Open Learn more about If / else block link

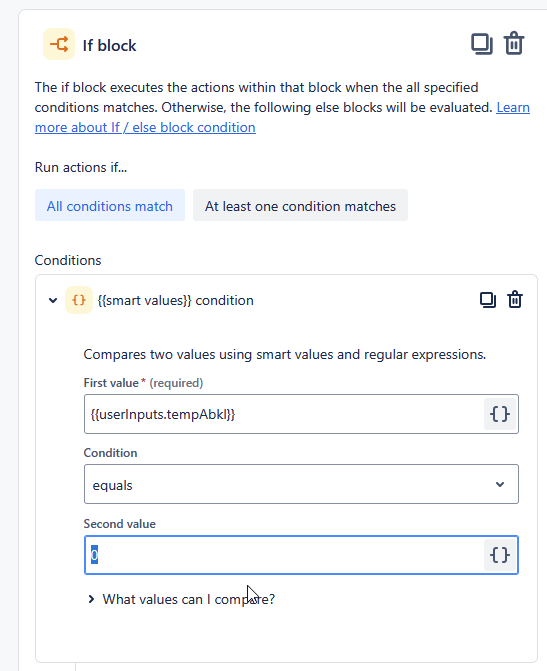282,117
